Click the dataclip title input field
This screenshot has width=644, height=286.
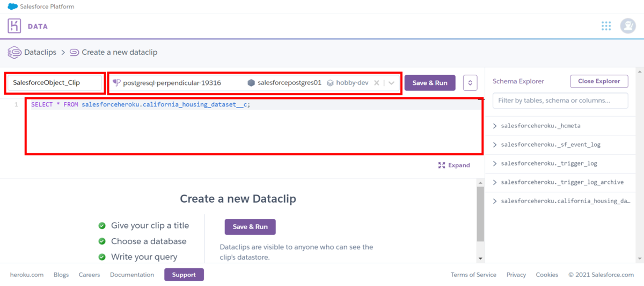pyautogui.click(x=55, y=83)
